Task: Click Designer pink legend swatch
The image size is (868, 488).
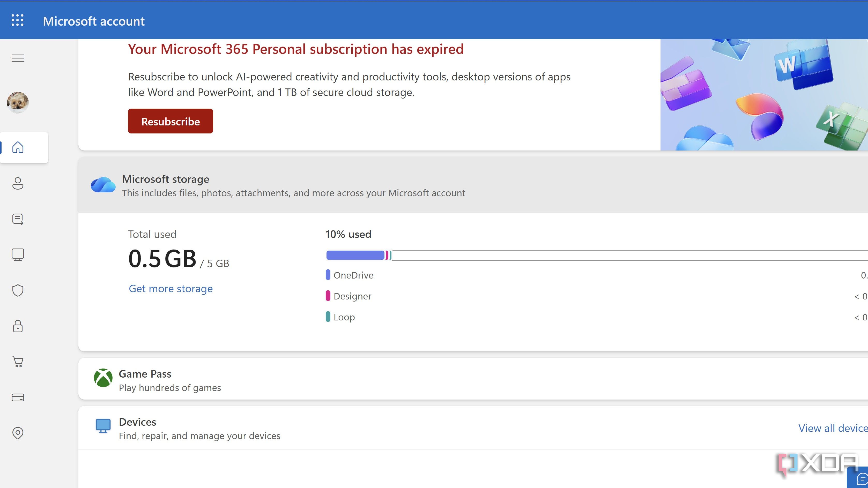Action: [328, 296]
